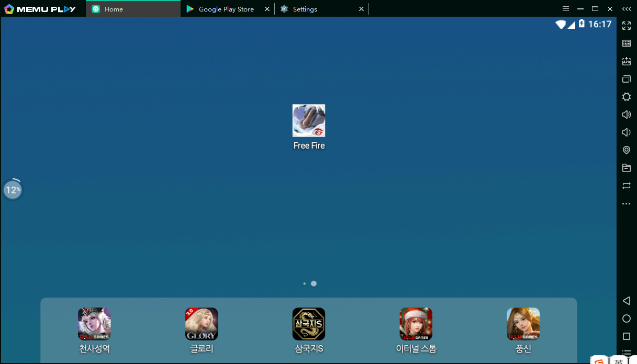
Task: Open emulator settings gear in sidebar
Action: (627, 97)
